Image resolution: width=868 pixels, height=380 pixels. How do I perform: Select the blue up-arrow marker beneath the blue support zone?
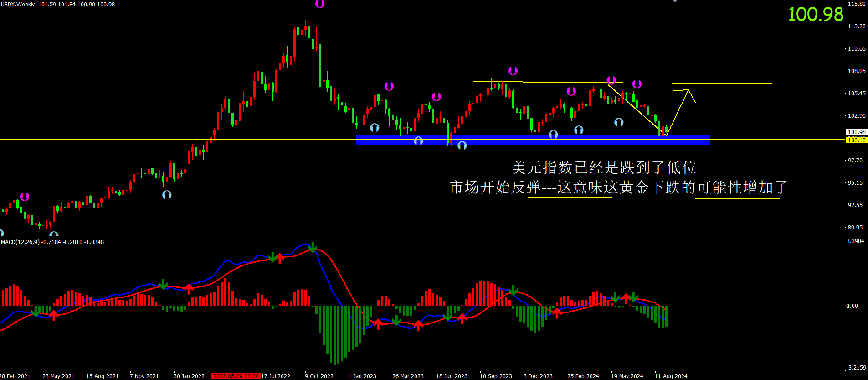click(462, 146)
